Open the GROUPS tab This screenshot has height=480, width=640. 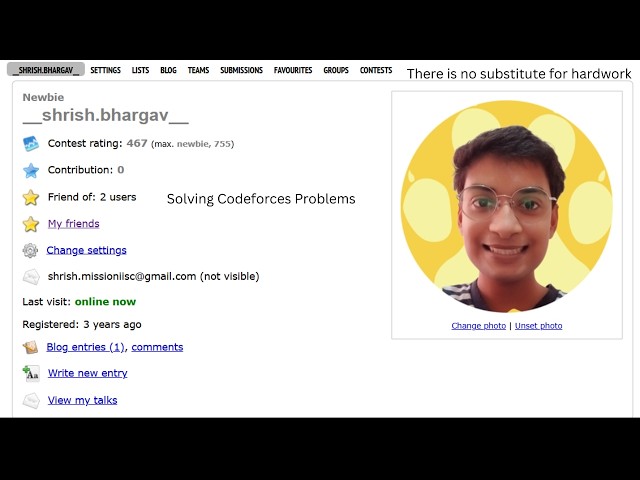tap(336, 70)
